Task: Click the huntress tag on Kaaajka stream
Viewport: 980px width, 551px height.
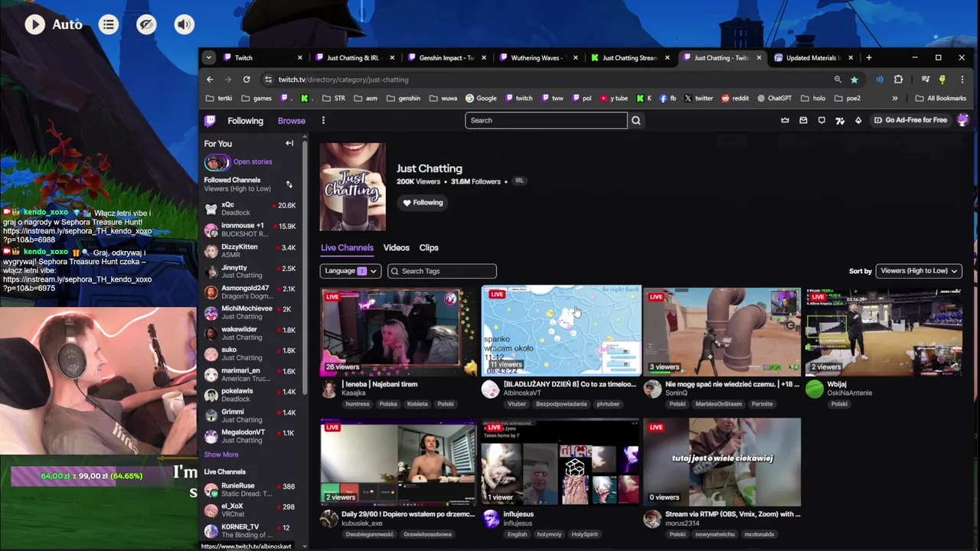Action: coord(358,404)
